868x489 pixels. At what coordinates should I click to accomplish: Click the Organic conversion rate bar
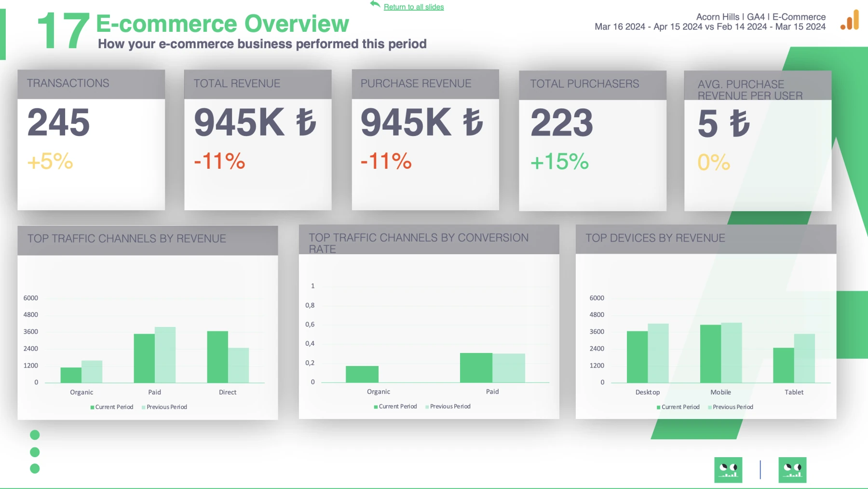tap(362, 374)
